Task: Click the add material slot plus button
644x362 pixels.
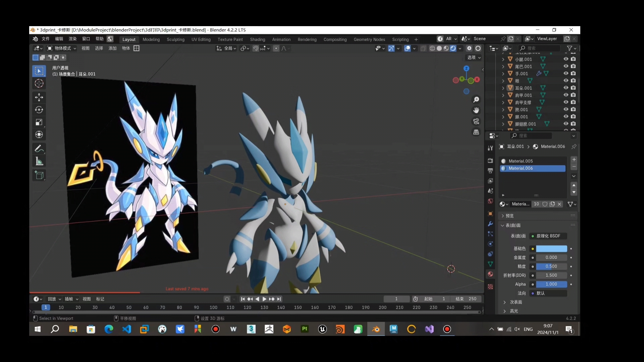Action: coord(574,160)
